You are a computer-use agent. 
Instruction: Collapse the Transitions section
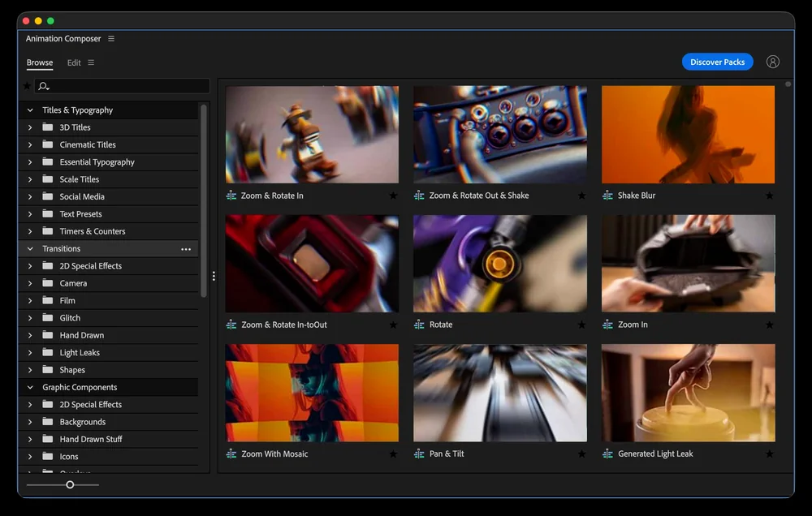30,249
